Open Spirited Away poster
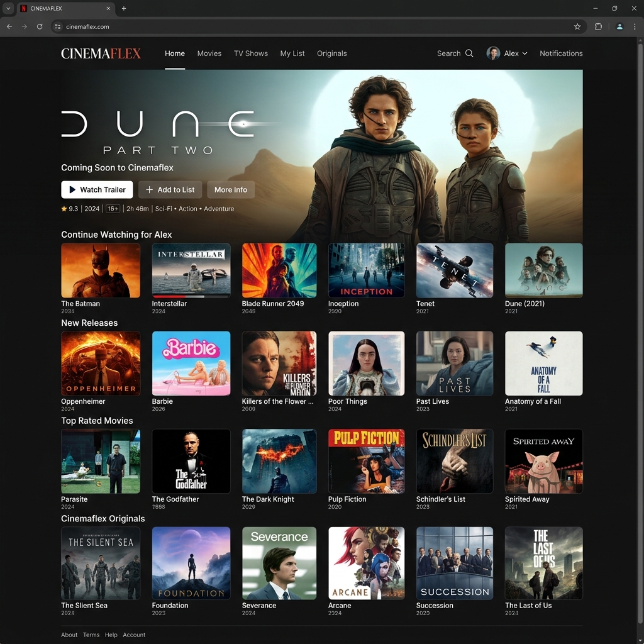Screen dimensions: 644x644 (544, 461)
